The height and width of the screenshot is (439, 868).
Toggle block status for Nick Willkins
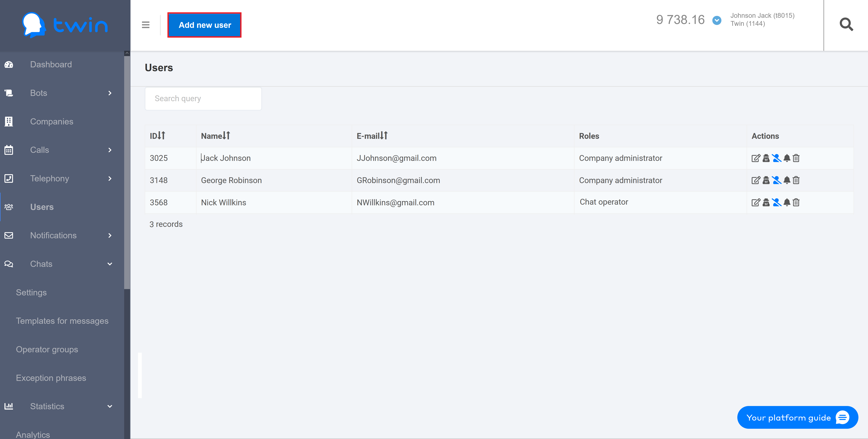tap(776, 202)
